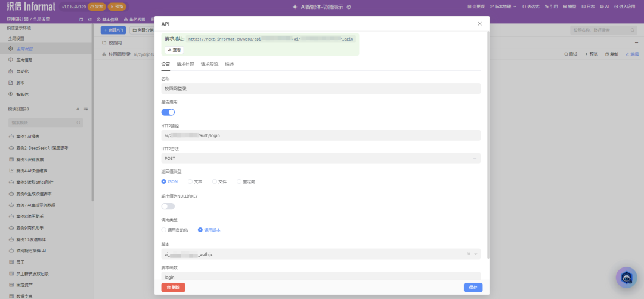Image resolution: width=644 pixels, height=299 pixels.
Task: Click the three-dots menu on 校园网 row
Action: [x=637, y=43]
